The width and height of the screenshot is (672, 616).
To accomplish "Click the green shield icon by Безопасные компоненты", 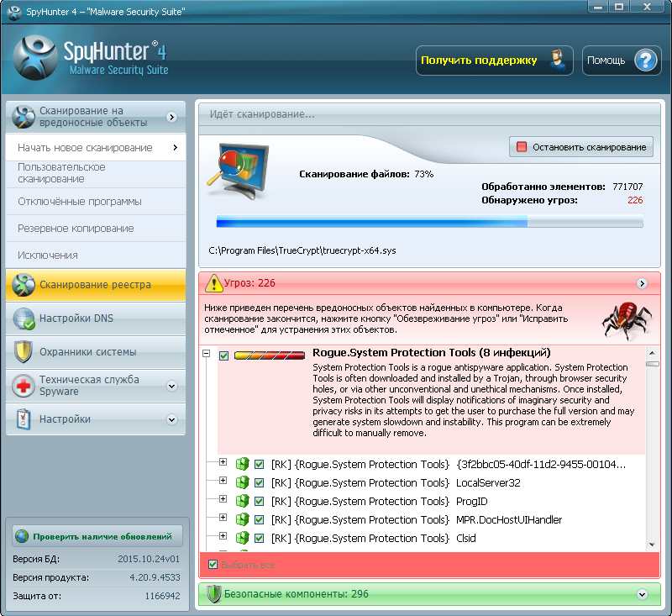I will pyautogui.click(x=213, y=594).
